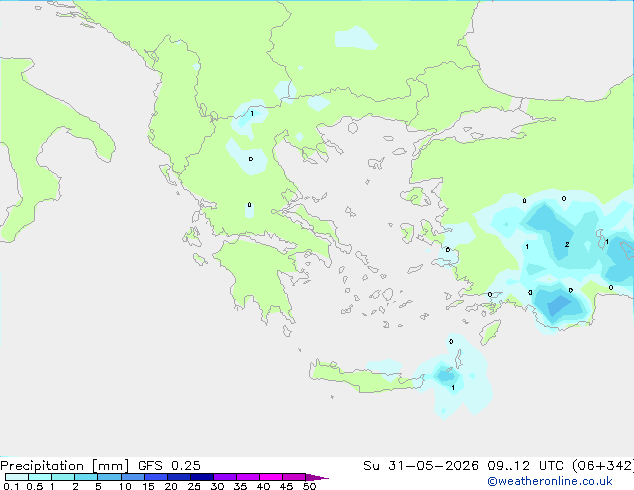Image resolution: width=634 pixels, height=490 pixels.
Task: Choose the 25–30 mm navy legend swatch
Action: pyautogui.click(x=202, y=477)
